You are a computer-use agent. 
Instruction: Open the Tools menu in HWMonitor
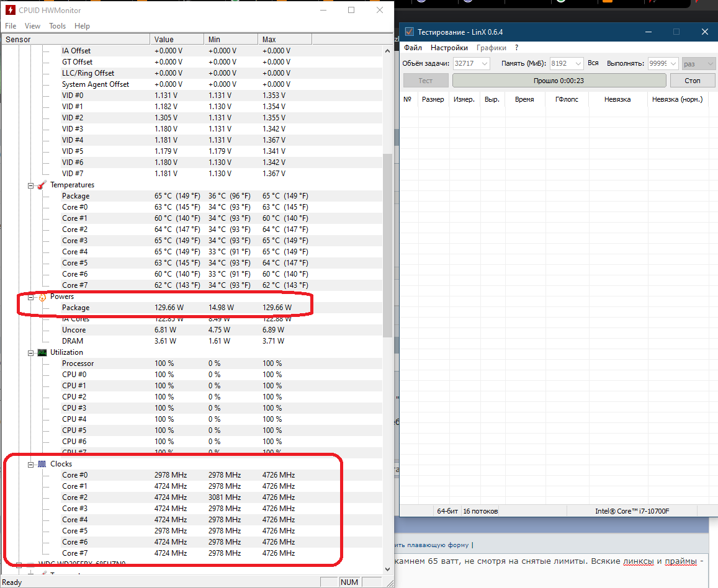click(x=57, y=26)
